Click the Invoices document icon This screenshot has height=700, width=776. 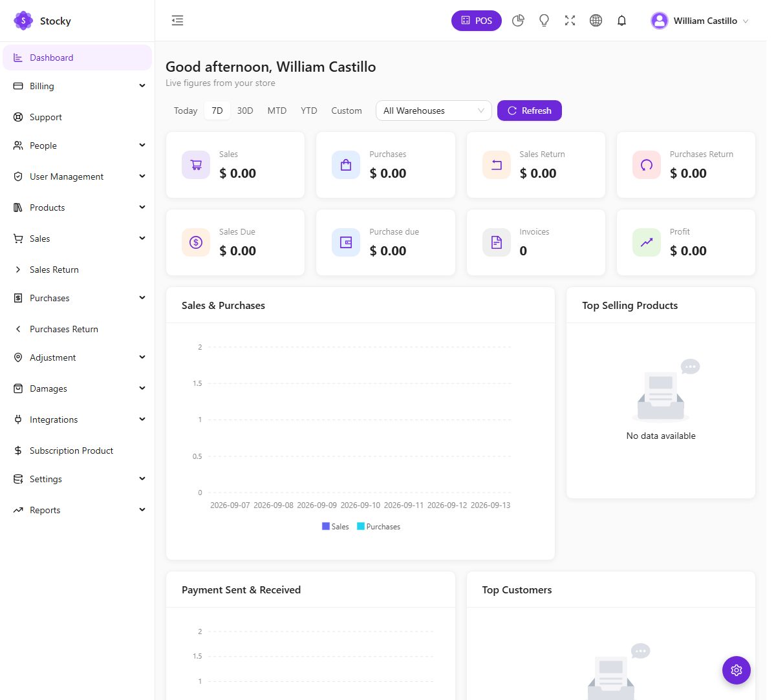point(496,242)
